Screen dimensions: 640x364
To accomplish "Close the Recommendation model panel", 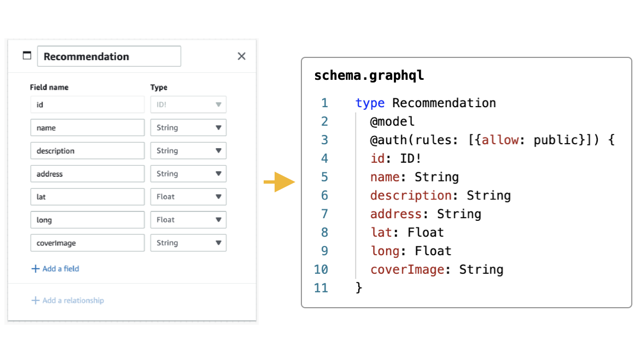I will (x=241, y=56).
